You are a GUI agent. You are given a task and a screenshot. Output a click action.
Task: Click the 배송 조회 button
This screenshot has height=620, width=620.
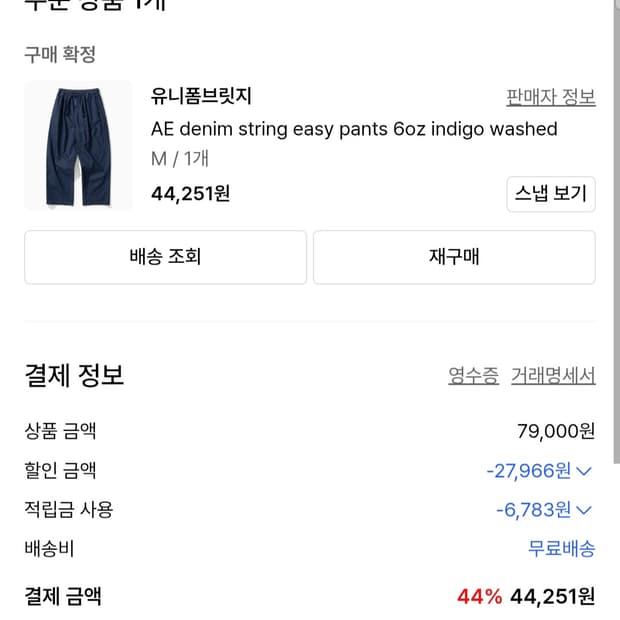pos(165,257)
